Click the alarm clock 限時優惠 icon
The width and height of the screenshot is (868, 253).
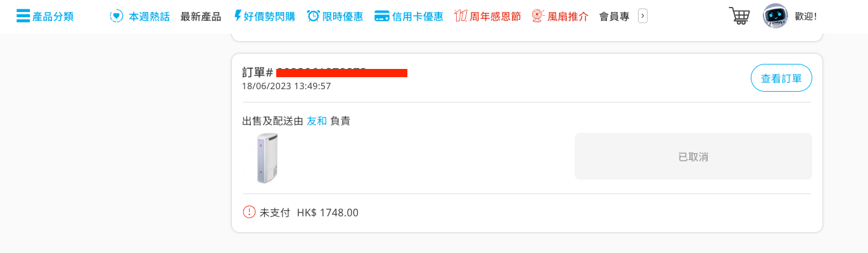313,16
